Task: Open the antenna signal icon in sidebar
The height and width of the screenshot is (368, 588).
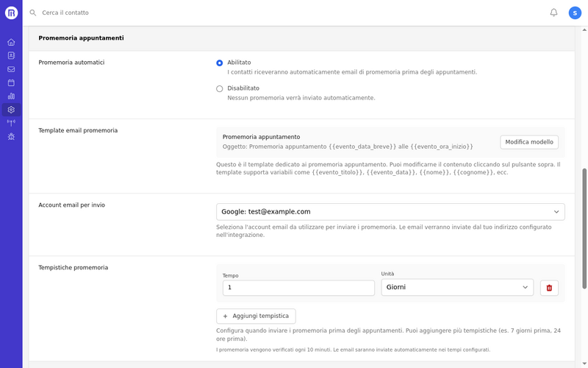Action: 11,123
